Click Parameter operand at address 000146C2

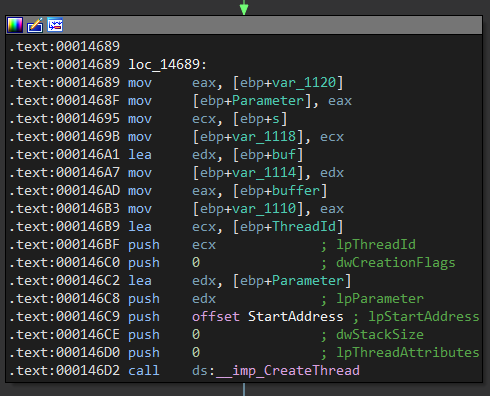pyautogui.click(x=308, y=280)
